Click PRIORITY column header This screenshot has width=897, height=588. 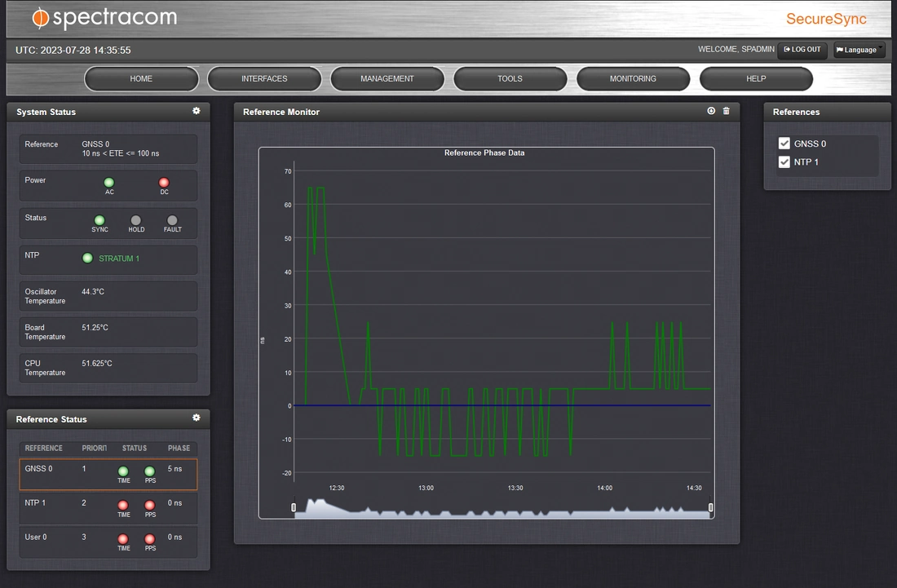[x=95, y=448]
